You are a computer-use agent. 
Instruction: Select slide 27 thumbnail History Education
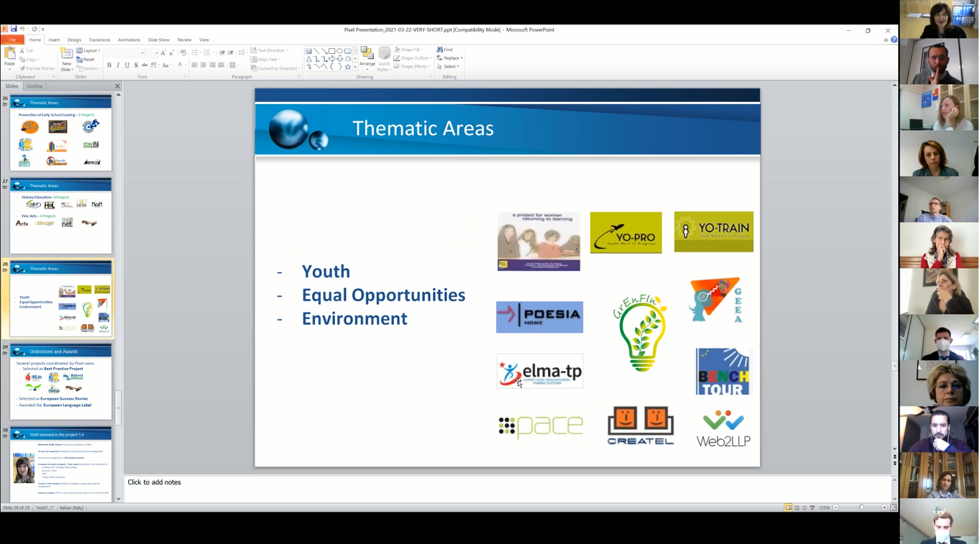pos(60,216)
